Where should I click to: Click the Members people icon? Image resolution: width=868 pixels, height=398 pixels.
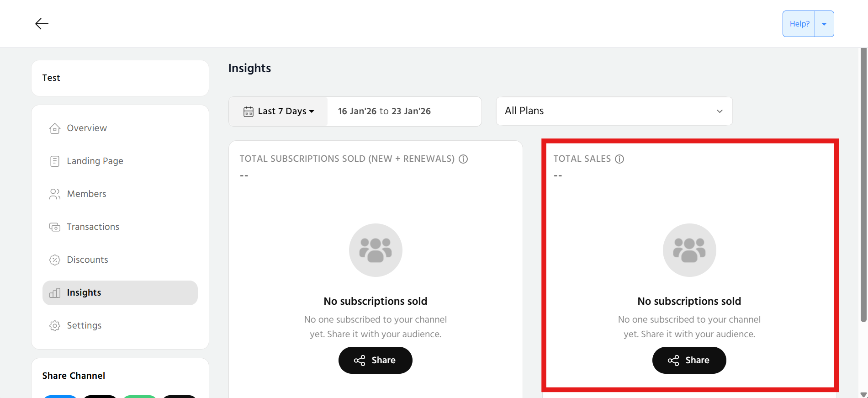(x=55, y=194)
